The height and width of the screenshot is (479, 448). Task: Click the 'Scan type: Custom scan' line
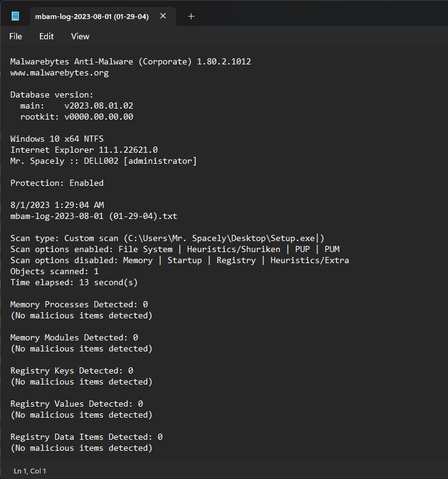coord(167,239)
